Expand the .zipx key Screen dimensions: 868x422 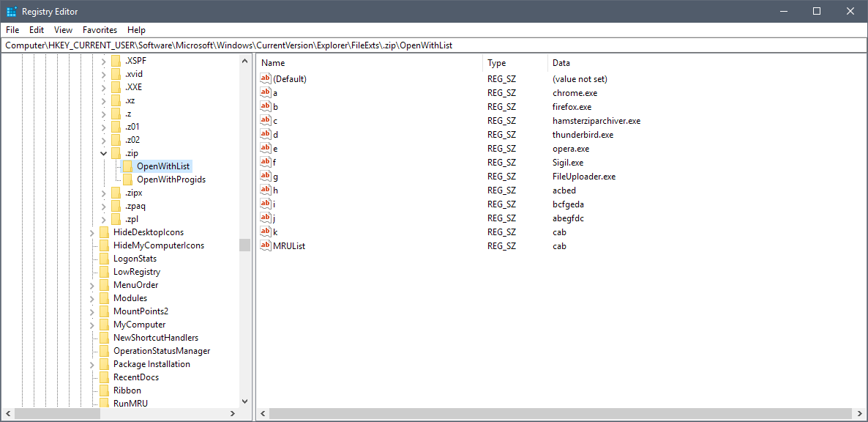103,193
